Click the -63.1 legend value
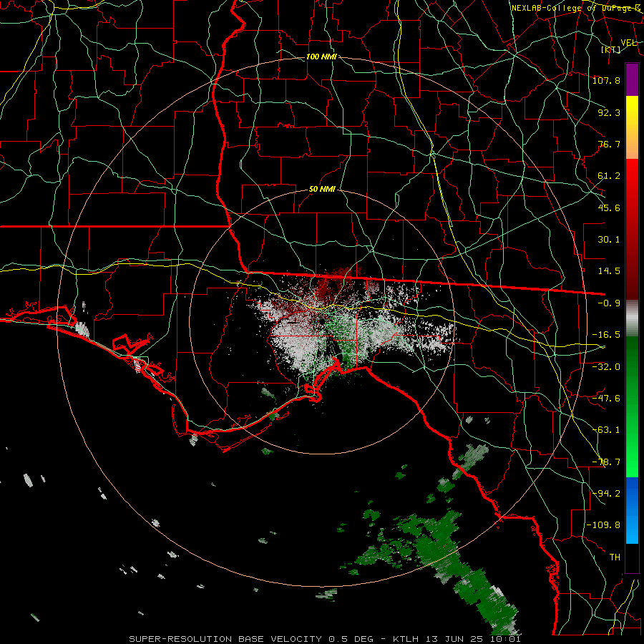This screenshot has width=644, height=644. [x=606, y=430]
